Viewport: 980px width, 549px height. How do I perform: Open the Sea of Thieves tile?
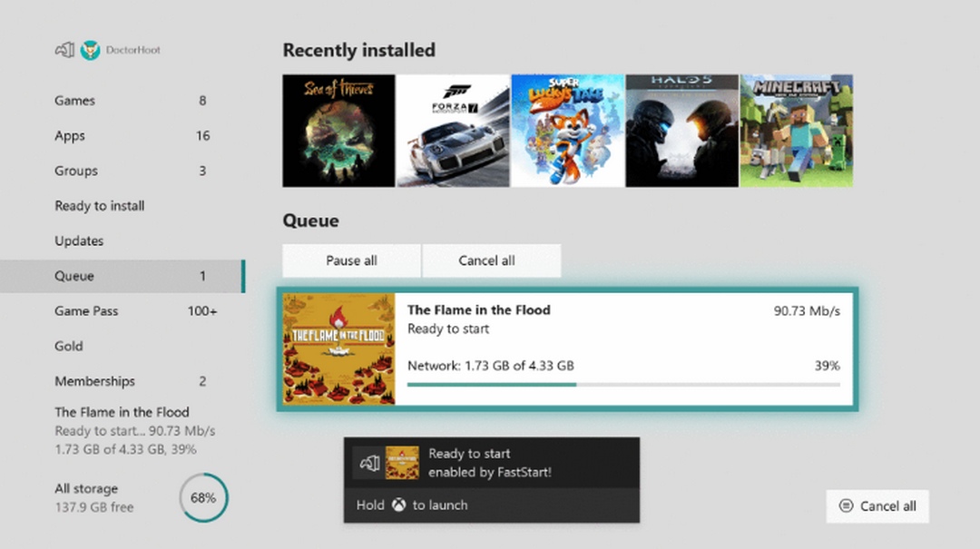pyautogui.click(x=338, y=131)
